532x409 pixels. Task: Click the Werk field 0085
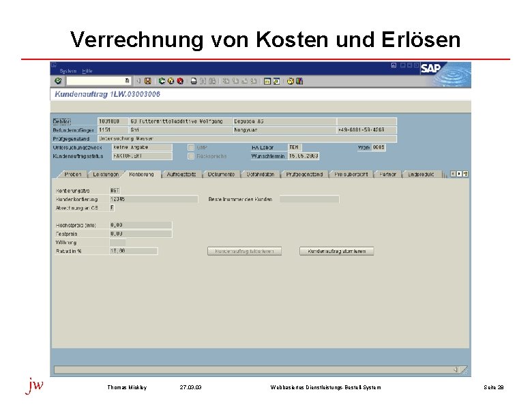379,147
